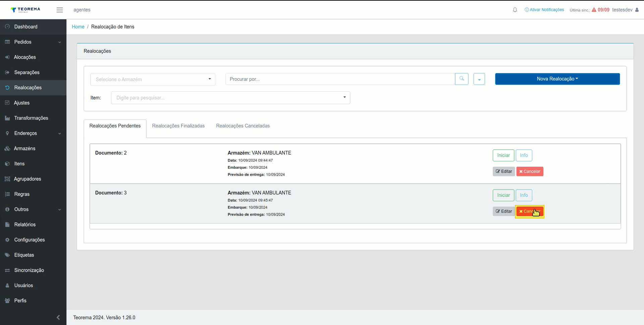
Task: Click Cancelar for Documento 2
Action: 530,171
